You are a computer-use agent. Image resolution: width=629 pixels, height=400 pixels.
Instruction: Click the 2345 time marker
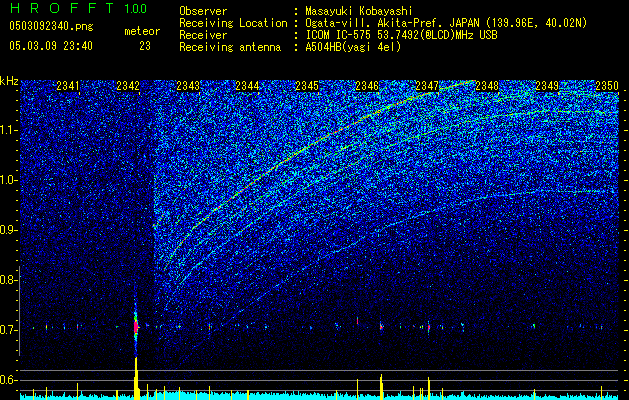pyautogui.click(x=307, y=86)
